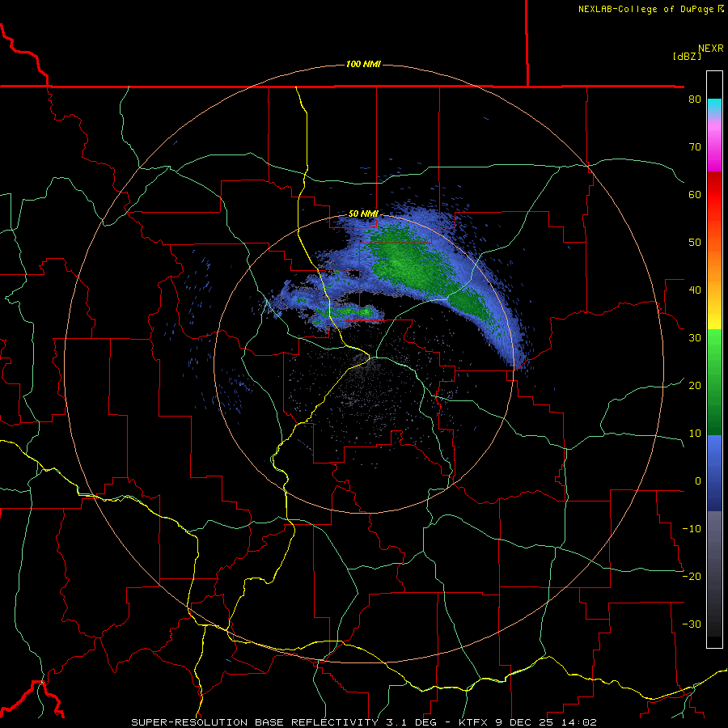Click the 50 dBZ scale value

point(695,243)
